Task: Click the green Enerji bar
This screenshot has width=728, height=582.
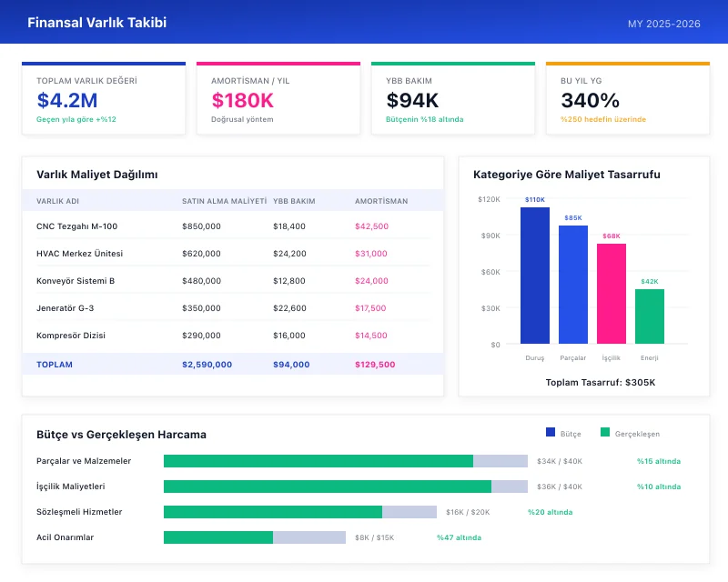Action: click(x=650, y=316)
